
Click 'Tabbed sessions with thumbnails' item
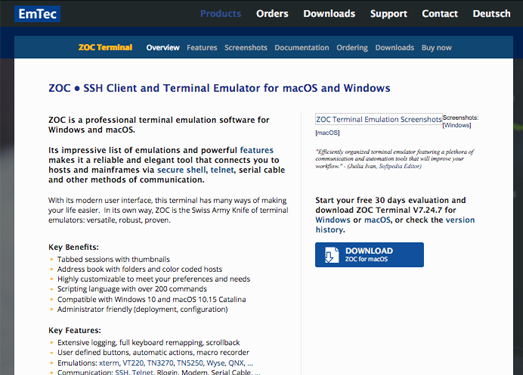pos(113,259)
